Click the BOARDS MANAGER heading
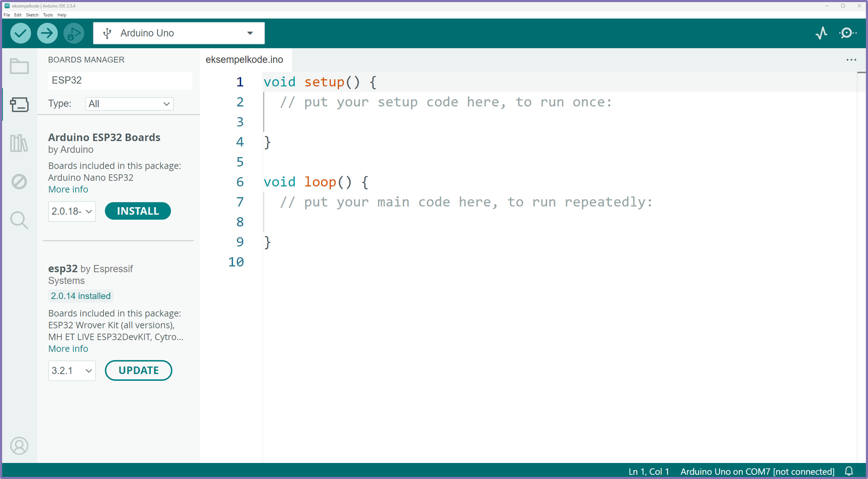 coord(86,60)
